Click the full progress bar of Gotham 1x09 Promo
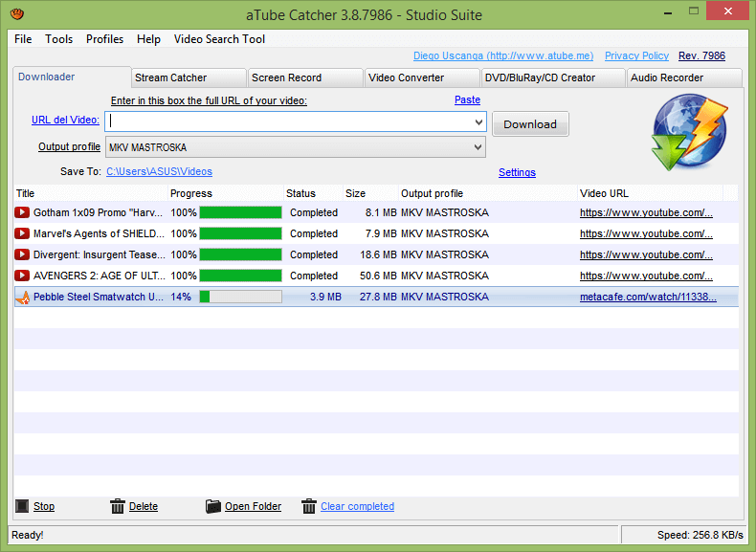756x552 pixels. click(x=240, y=212)
